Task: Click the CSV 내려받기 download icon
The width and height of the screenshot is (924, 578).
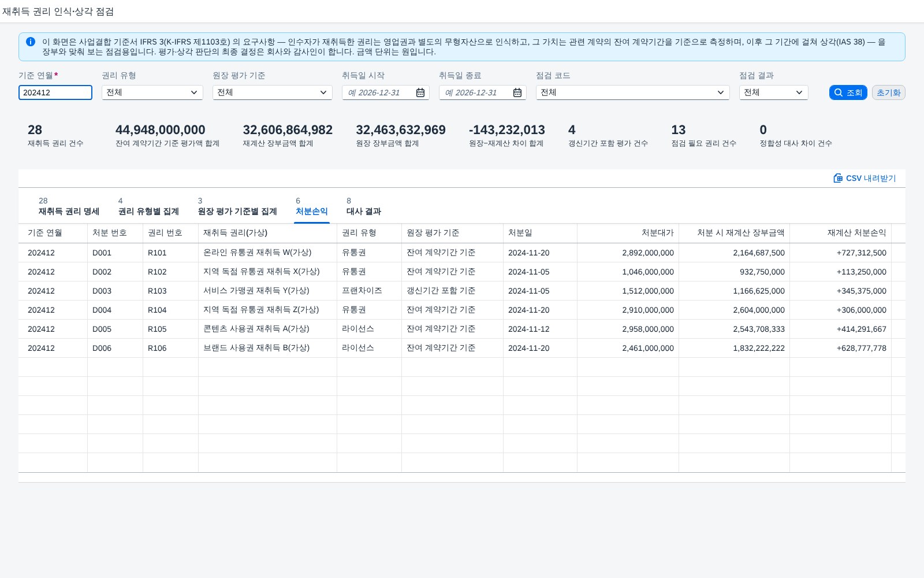Action: tap(838, 178)
